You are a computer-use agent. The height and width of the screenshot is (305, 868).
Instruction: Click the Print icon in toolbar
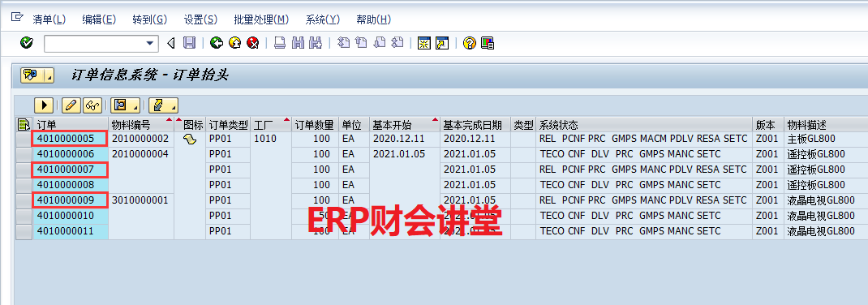[x=280, y=43]
